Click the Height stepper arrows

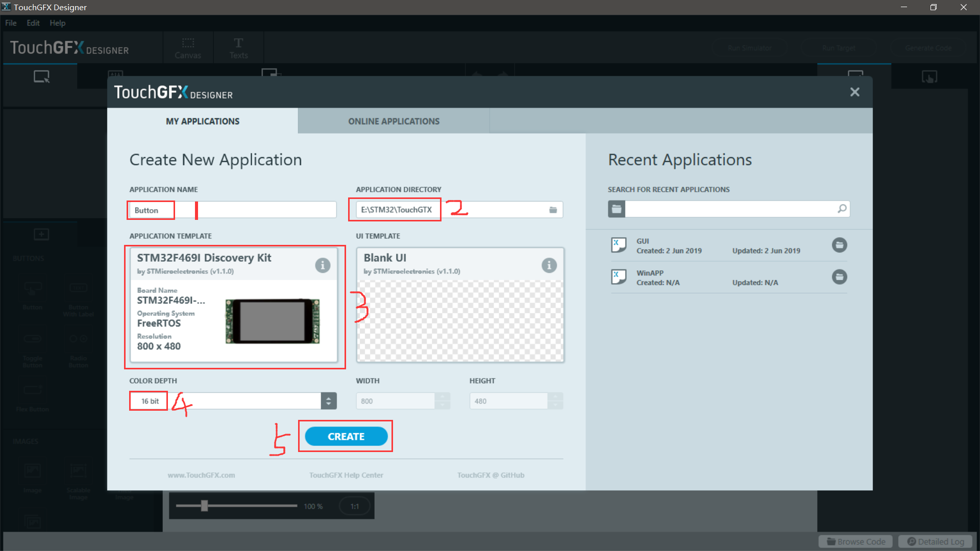pos(555,401)
